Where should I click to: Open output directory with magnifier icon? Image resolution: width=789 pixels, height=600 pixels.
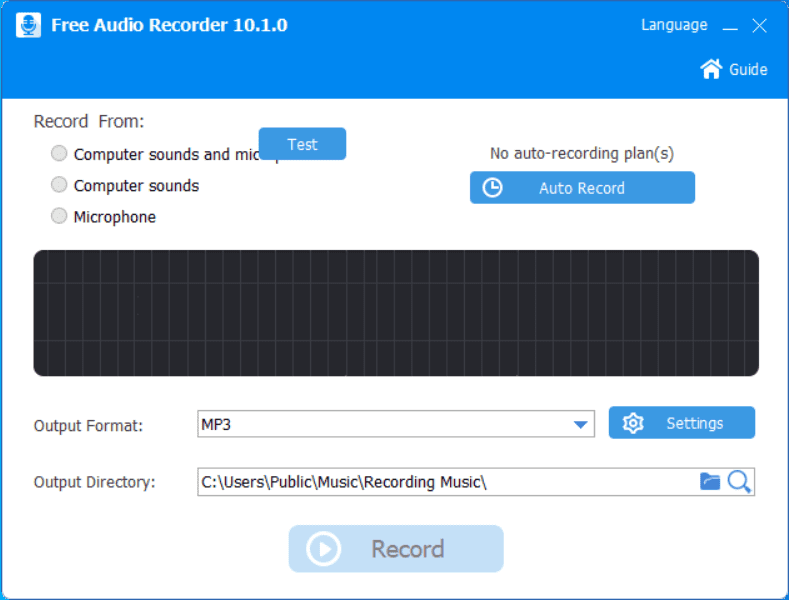(739, 482)
